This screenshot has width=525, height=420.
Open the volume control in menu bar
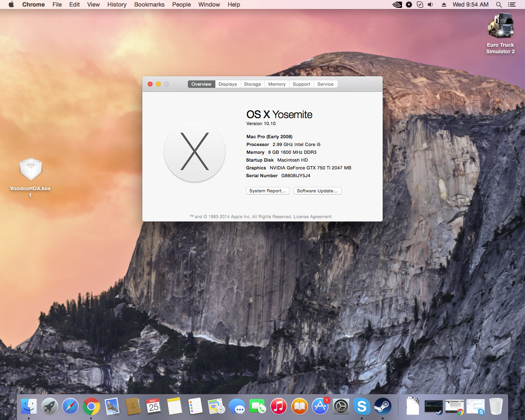(431, 5)
